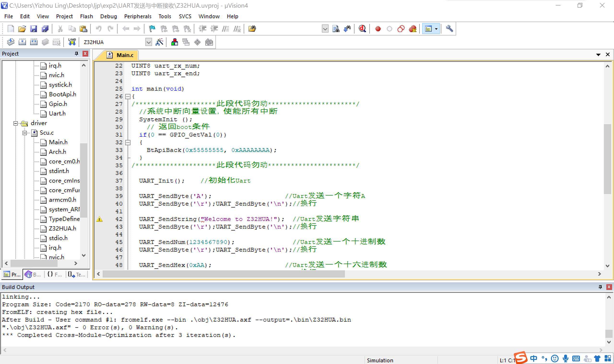Open the Project menu

[x=64, y=16]
